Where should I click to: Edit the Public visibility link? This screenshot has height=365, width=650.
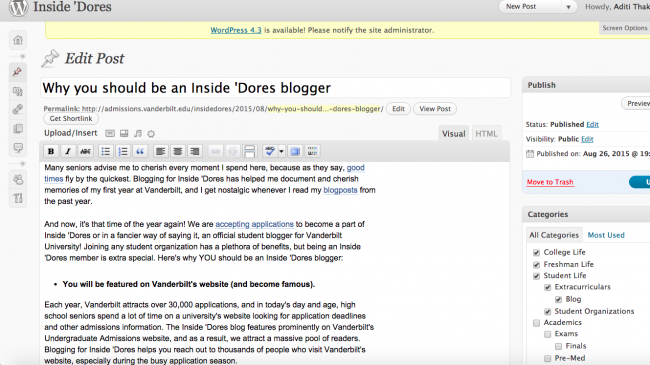(x=587, y=139)
